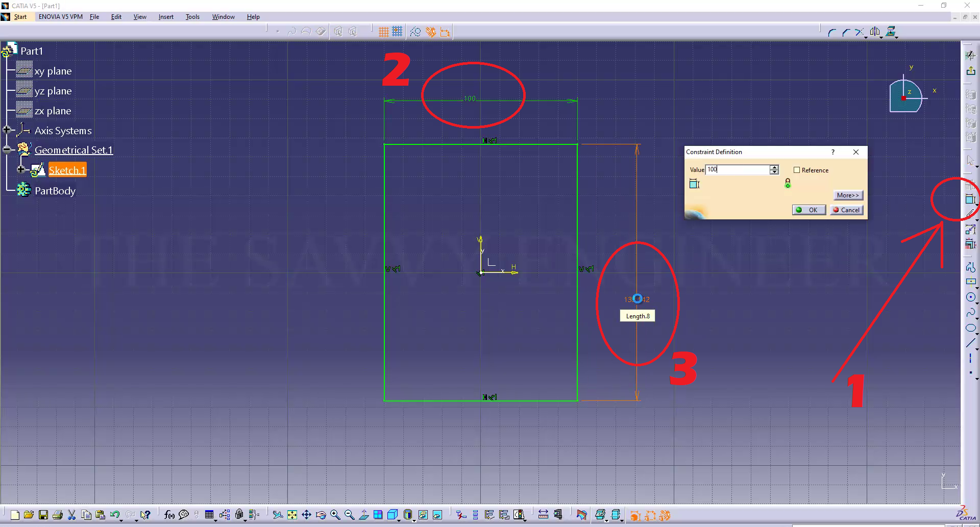Collapse the Geometrical Set.1 node

coord(7,149)
